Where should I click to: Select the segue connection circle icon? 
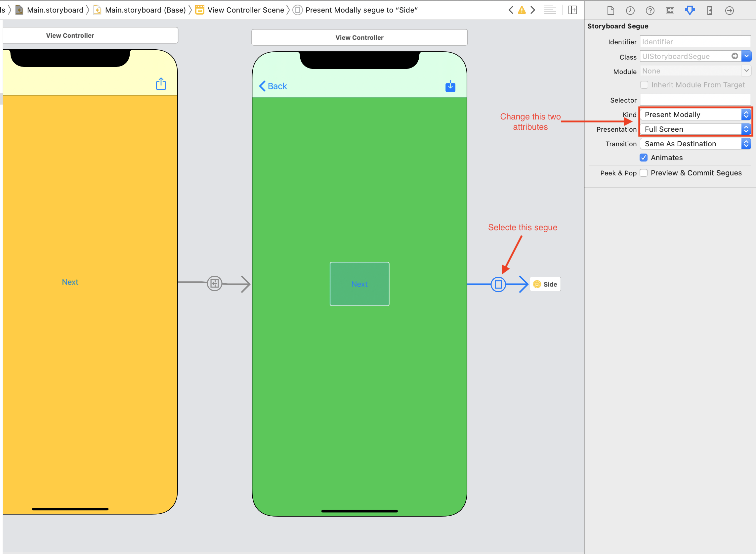(x=498, y=284)
